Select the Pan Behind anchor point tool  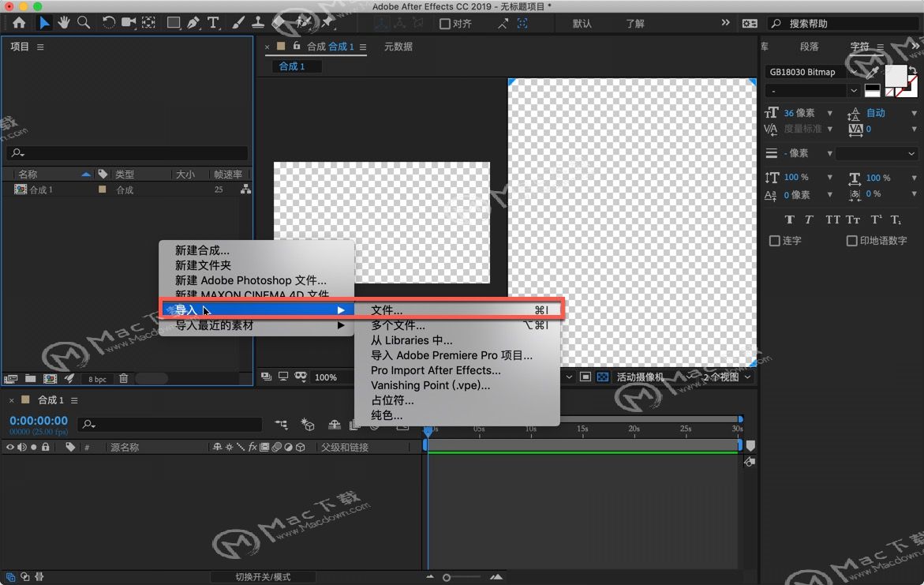click(x=149, y=23)
